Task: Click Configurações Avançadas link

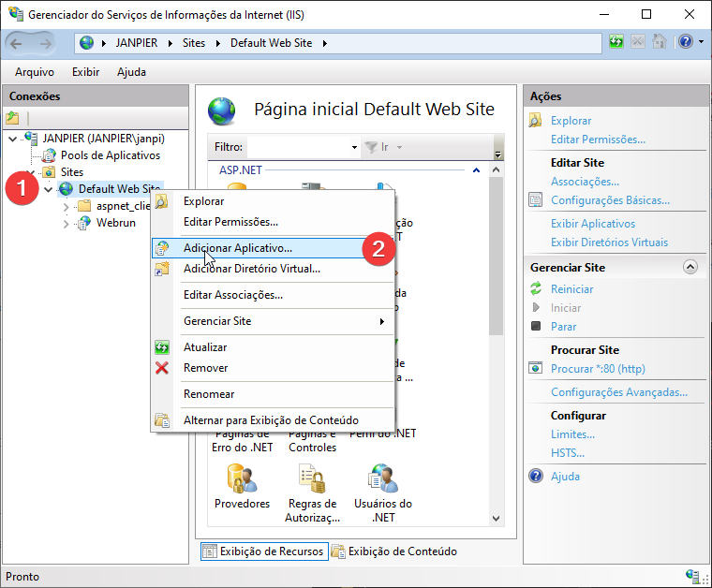Action: 619,392
